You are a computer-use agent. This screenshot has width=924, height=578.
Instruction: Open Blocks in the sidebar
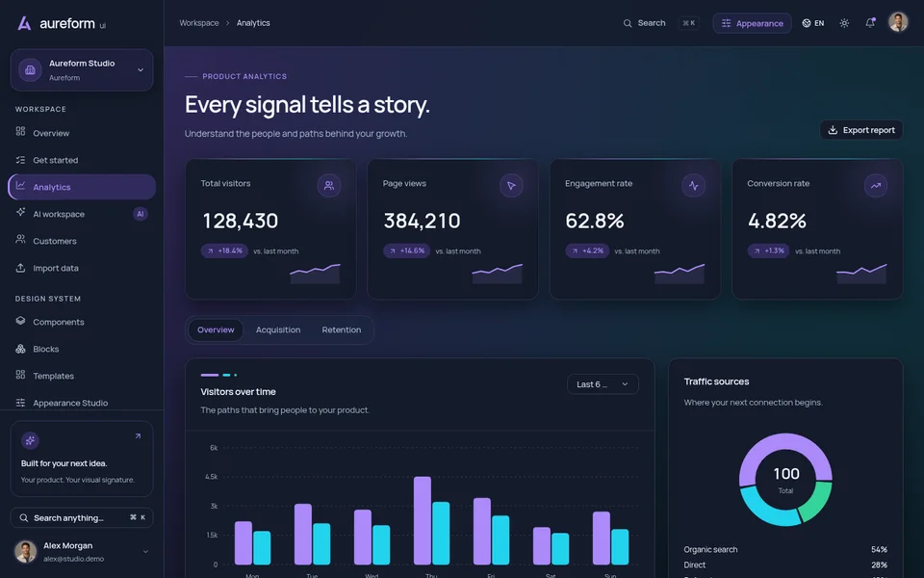click(x=82, y=349)
